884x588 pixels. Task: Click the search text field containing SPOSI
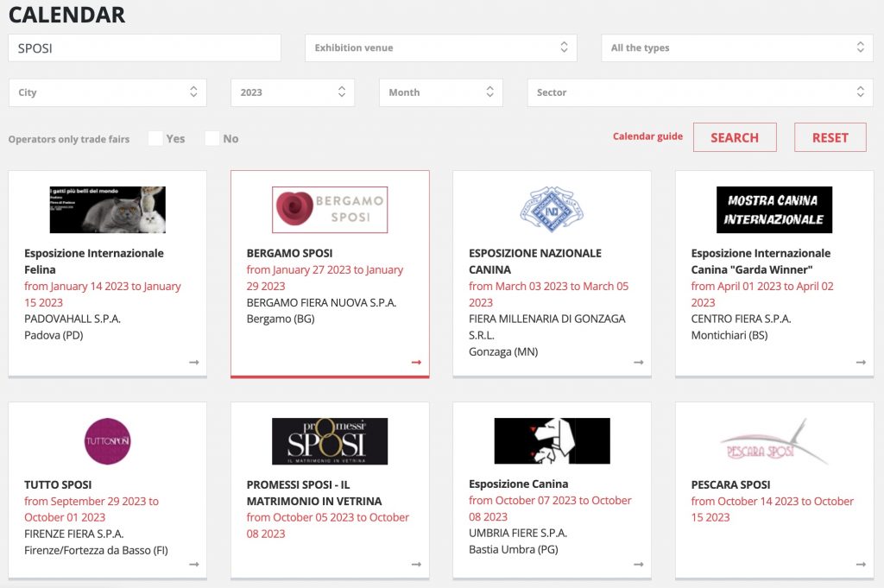click(x=144, y=47)
